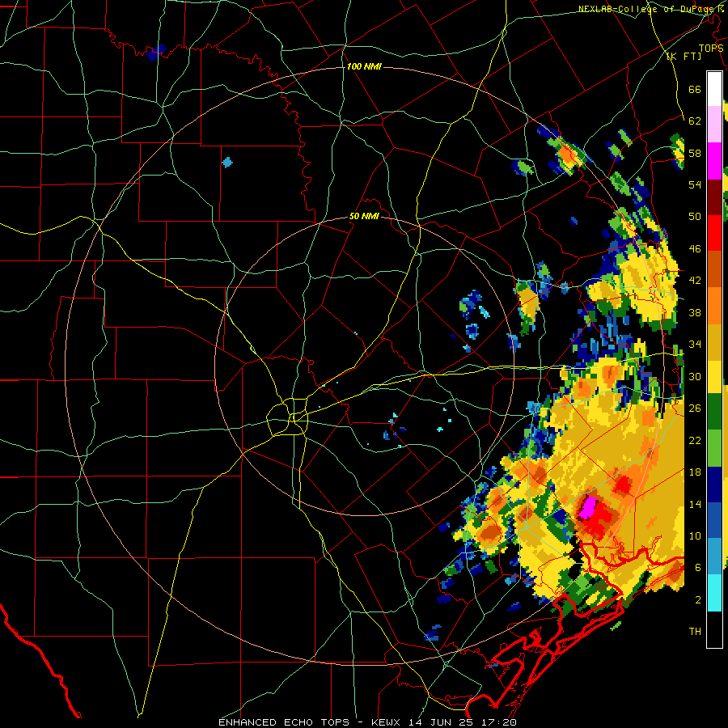Select the dark red legend swatch

click(714, 197)
